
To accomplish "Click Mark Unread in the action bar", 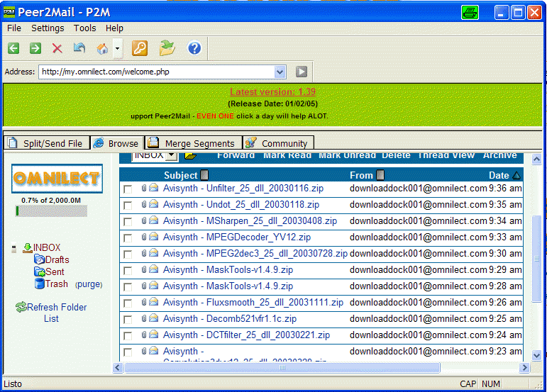I will pos(347,155).
